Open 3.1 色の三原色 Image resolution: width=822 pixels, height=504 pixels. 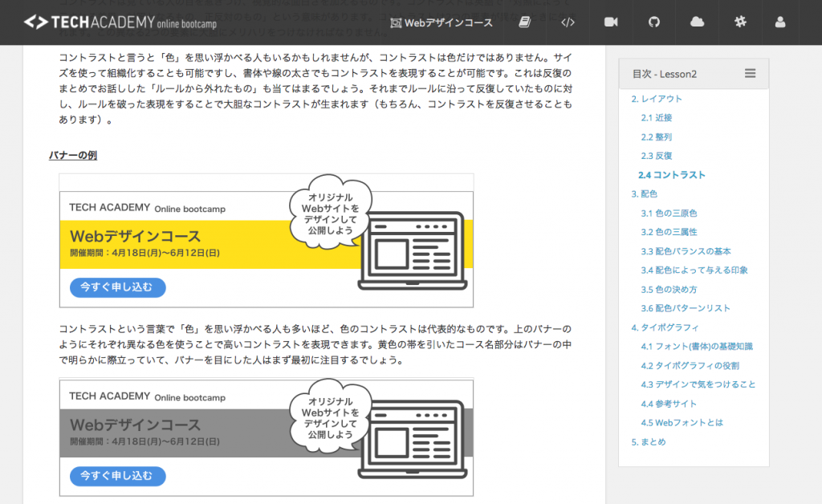[669, 213]
